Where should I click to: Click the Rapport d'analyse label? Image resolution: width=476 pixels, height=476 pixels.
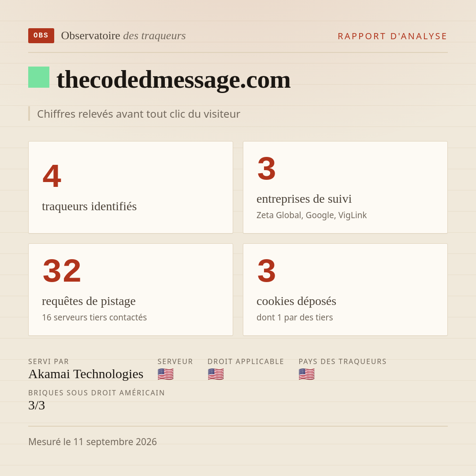pos(393,36)
